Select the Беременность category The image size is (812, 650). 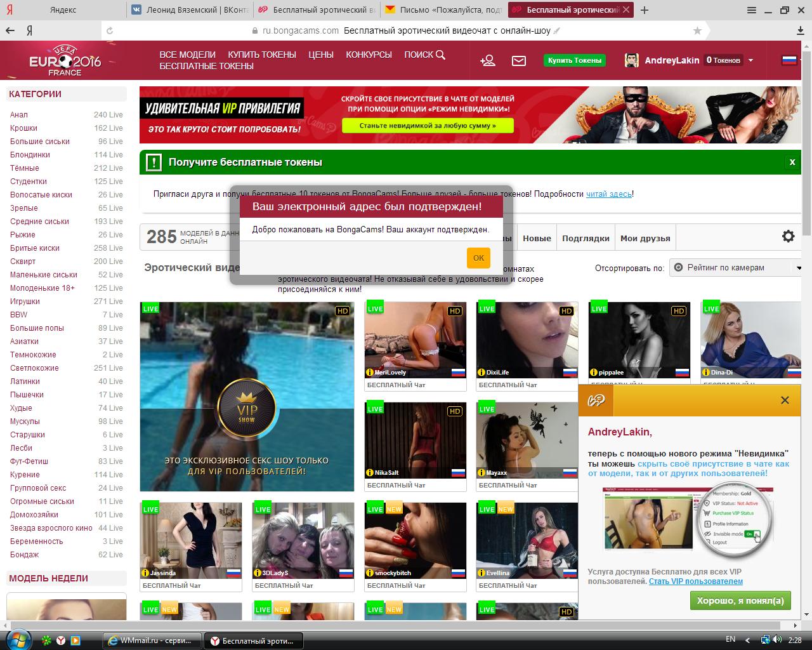point(37,541)
